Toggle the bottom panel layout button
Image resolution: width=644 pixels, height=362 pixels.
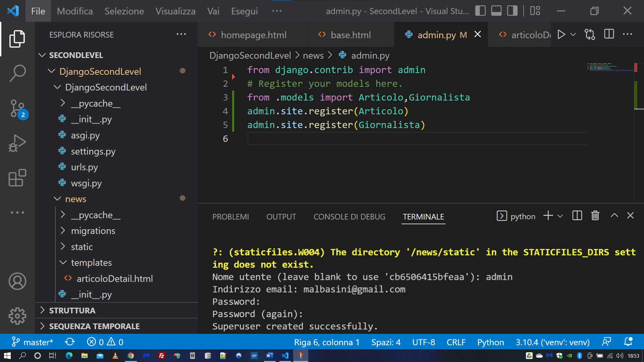click(x=496, y=11)
